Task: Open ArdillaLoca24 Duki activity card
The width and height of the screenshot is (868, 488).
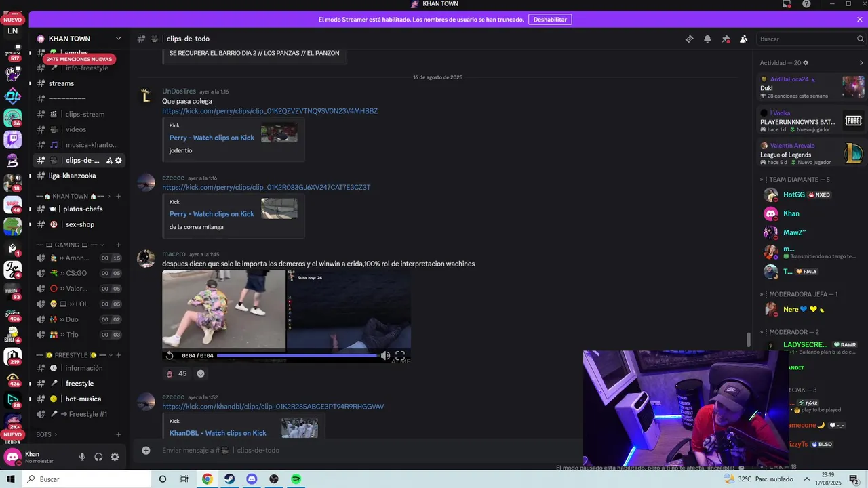Action: (812, 87)
